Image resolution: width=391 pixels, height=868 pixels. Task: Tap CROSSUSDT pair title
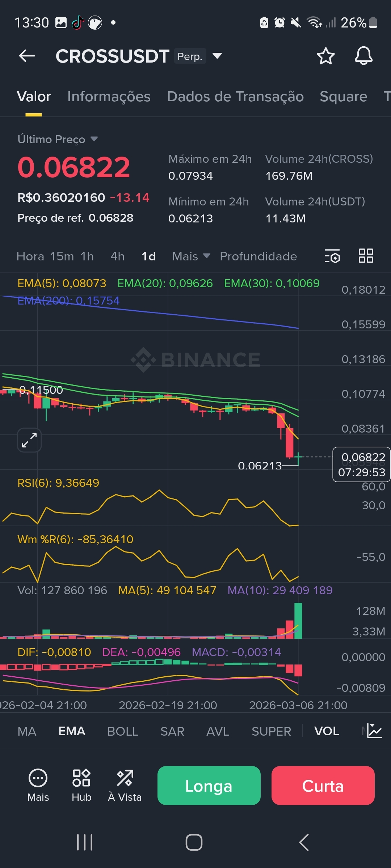tap(113, 56)
